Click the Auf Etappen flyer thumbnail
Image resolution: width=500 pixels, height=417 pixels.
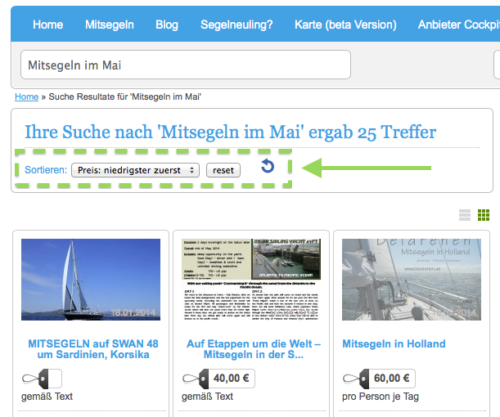251,280
